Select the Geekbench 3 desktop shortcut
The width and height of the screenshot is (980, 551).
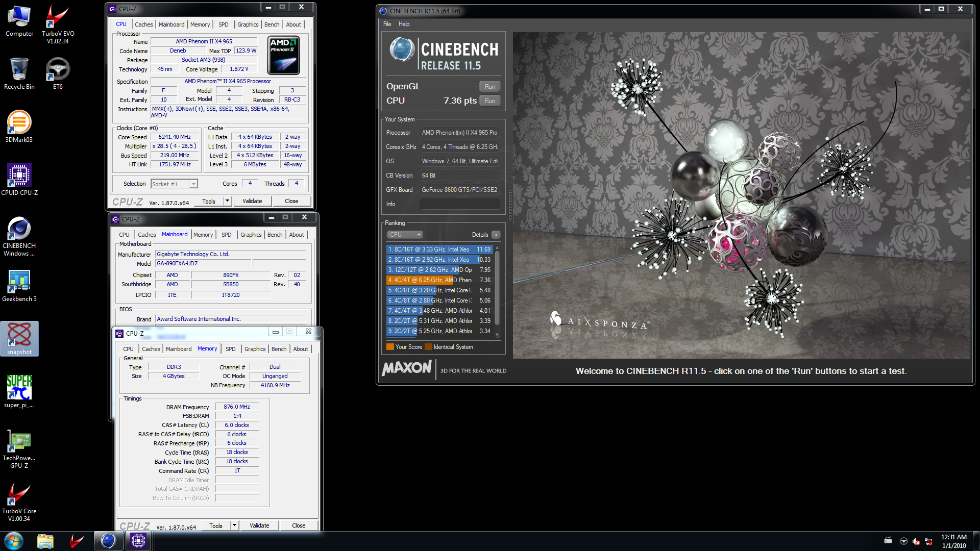pyautogui.click(x=19, y=286)
